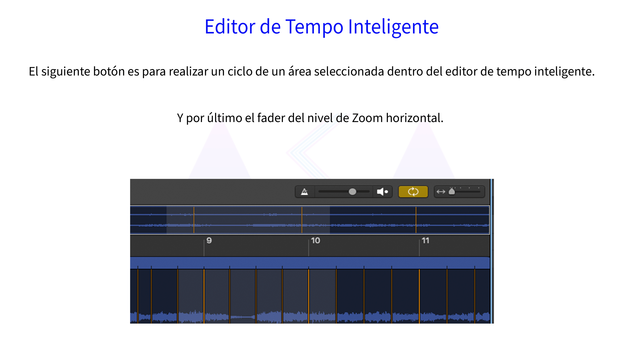
Task: Click the blue region header bar
Action: (310, 263)
